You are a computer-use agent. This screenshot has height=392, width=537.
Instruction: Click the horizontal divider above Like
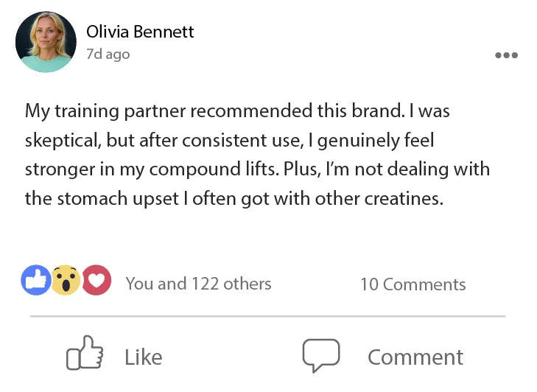[267, 316]
